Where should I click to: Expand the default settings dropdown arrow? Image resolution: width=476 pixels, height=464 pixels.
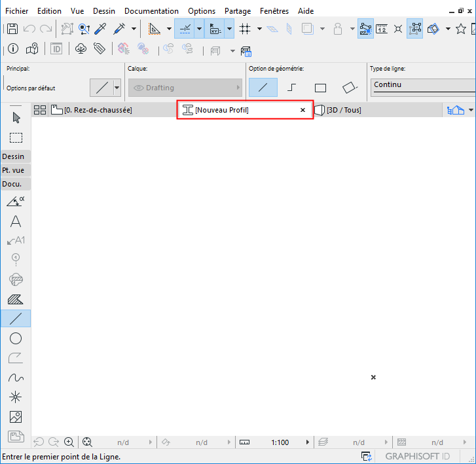point(117,88)
